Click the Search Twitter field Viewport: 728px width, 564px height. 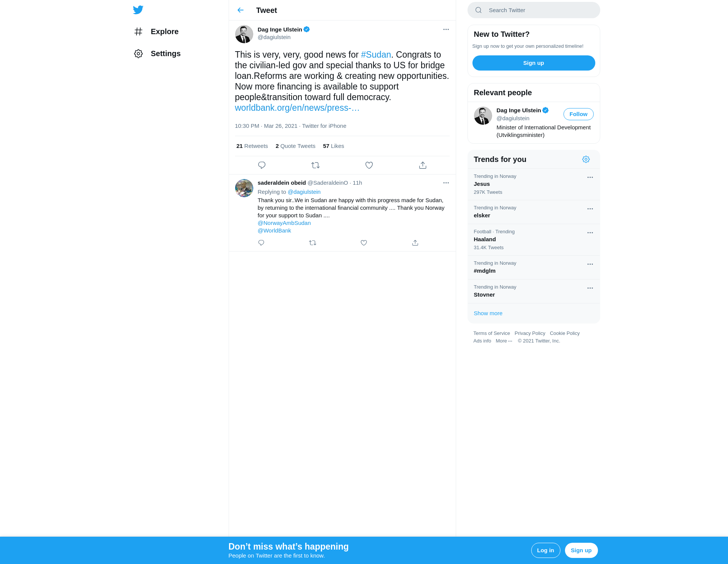coord(533,10)
